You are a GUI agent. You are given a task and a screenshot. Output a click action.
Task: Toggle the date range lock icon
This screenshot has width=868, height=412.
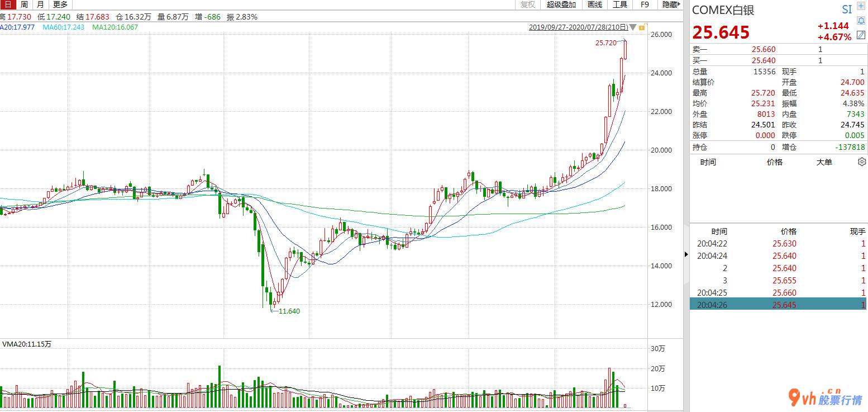click(x=642, y=27)
